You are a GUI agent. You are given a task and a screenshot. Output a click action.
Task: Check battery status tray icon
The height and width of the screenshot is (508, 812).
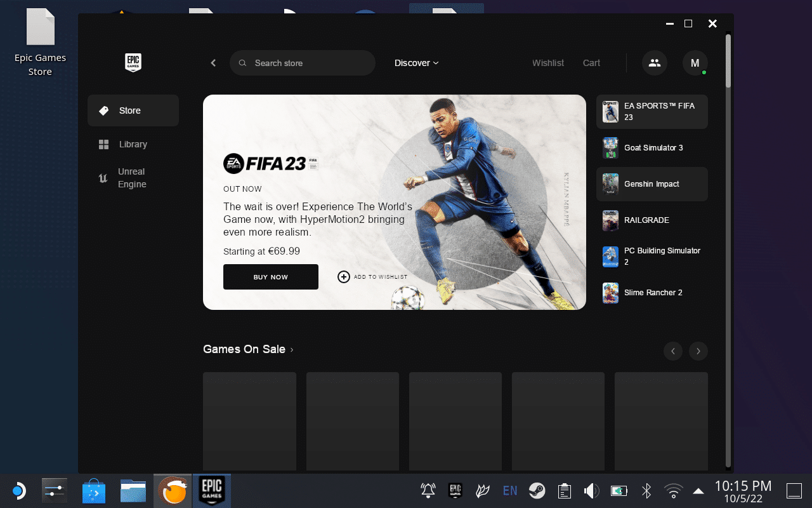(619, 490)
